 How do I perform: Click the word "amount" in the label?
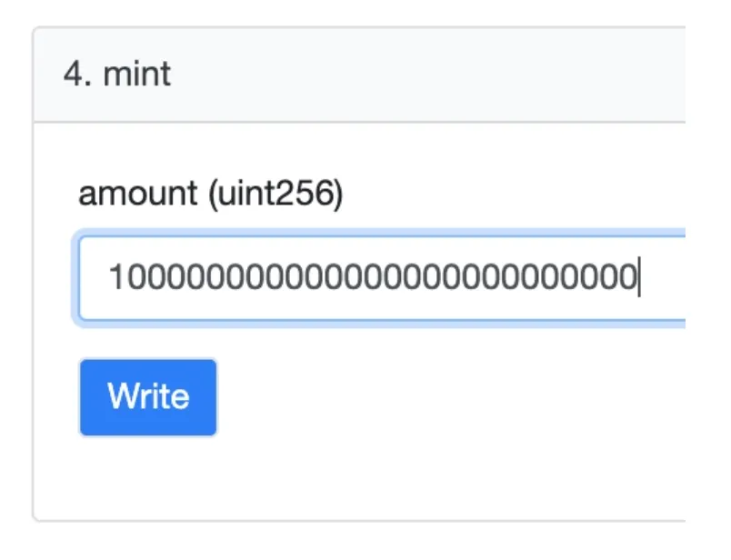[138, 195]
